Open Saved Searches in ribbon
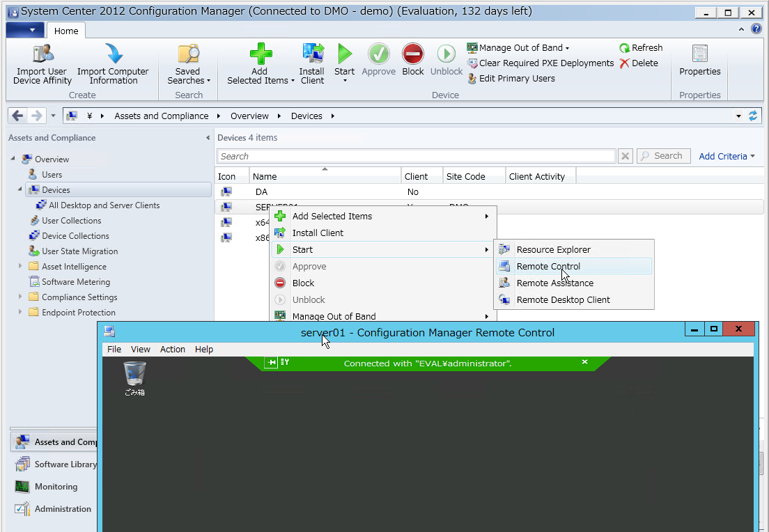 coord(188,64)
